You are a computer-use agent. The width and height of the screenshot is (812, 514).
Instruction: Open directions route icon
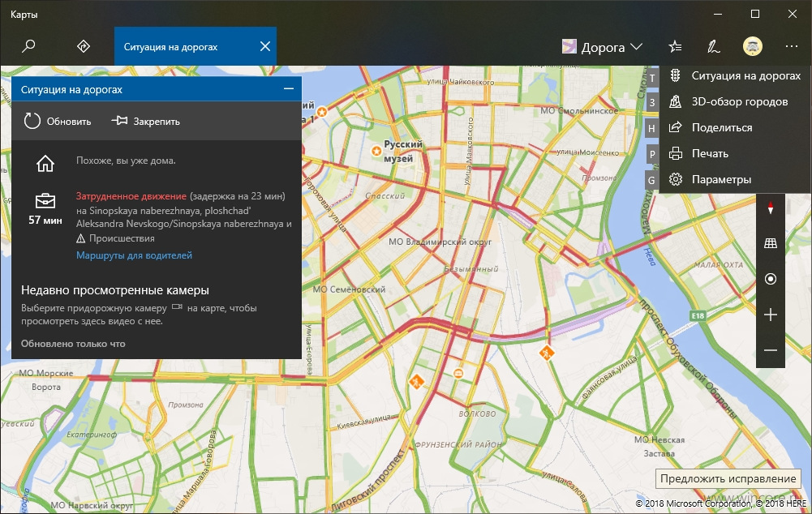[x=84, y=46]
